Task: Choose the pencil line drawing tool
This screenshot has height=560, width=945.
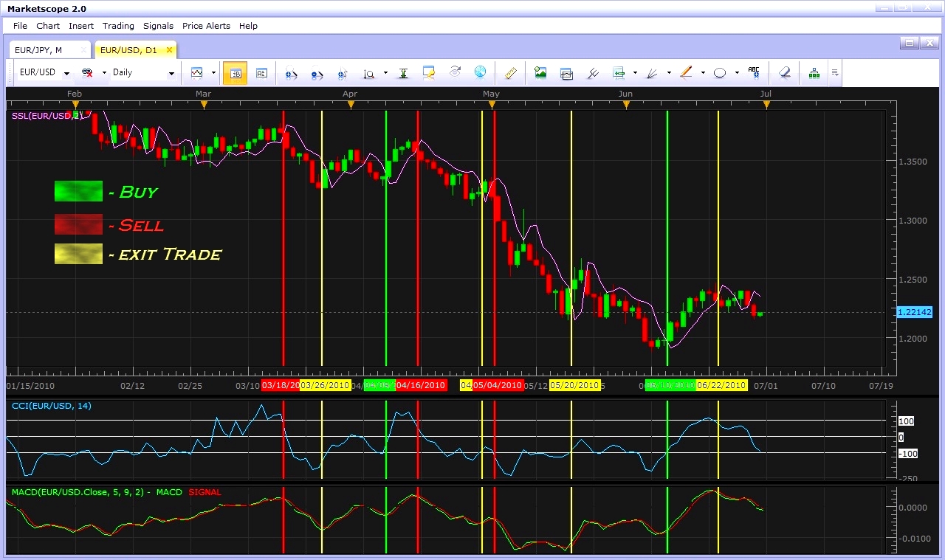Action: coord(686,73)
